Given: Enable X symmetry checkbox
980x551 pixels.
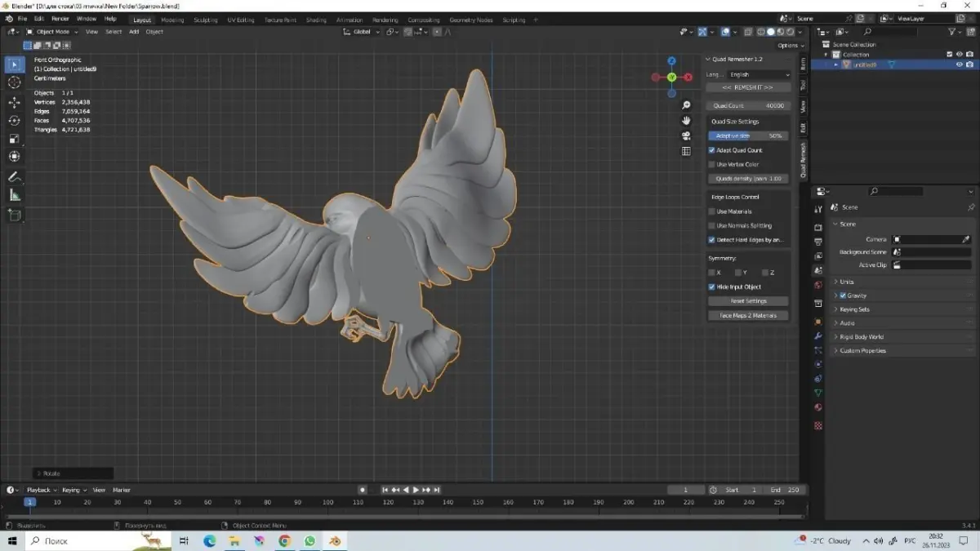Looking at the screenshot, I should coord(712,273).
